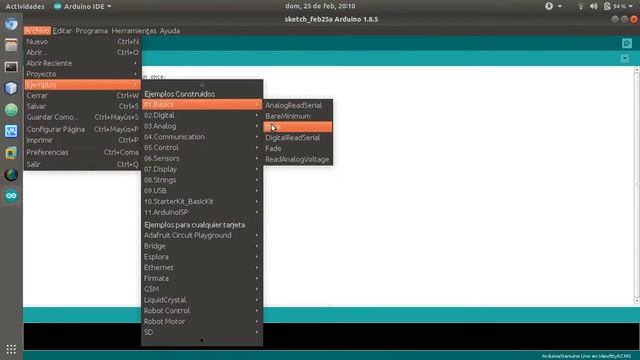Expand Firmata library examples
Viewport: 640px width, 360px height.
202,278
